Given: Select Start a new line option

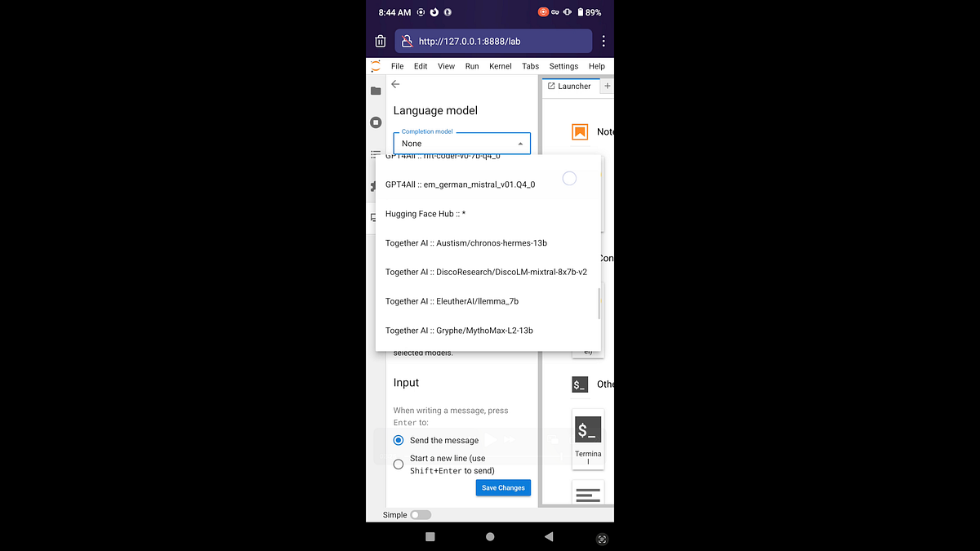Looking at the screenshot, I should pyautogui.click(x=398, y=464).
